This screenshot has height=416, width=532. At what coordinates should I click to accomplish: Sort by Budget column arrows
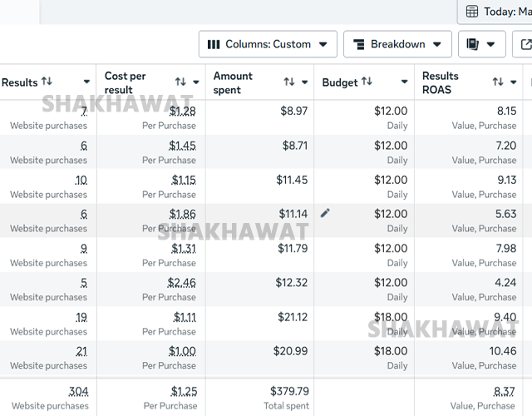367,82
